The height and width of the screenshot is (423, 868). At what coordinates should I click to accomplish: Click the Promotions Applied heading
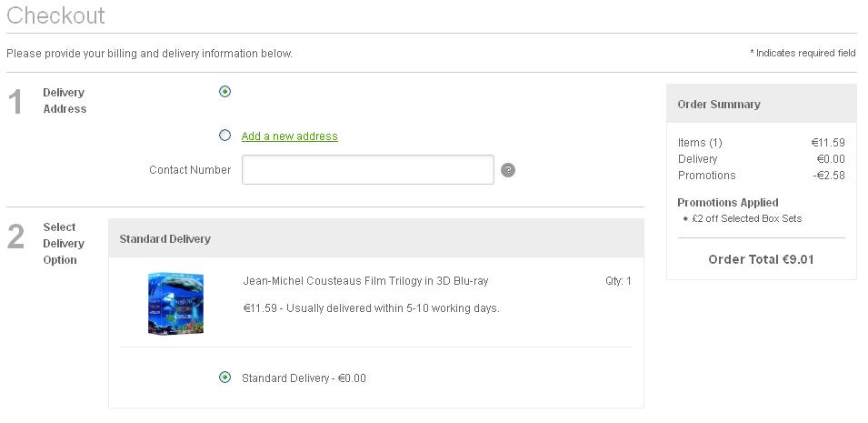point(727,202)
